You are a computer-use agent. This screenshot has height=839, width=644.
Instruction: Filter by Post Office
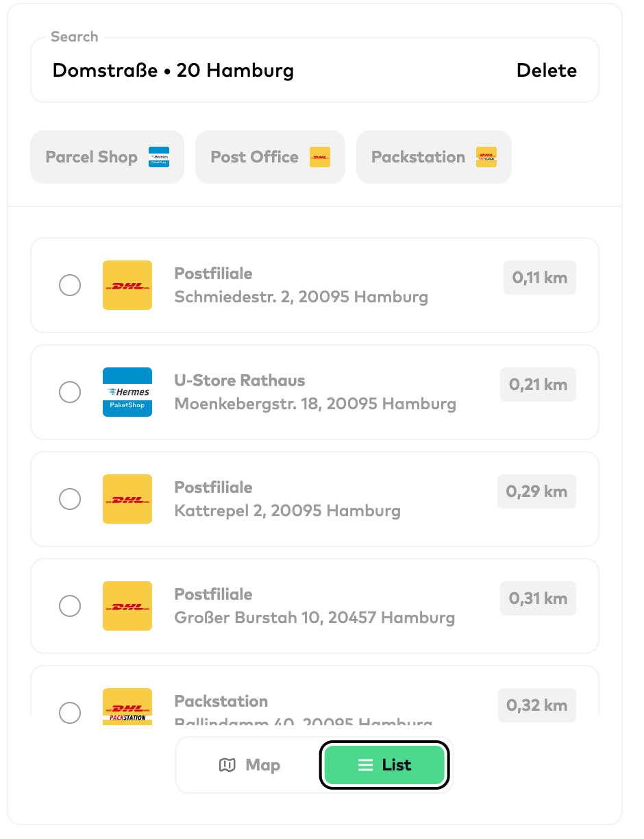(255, 157)
